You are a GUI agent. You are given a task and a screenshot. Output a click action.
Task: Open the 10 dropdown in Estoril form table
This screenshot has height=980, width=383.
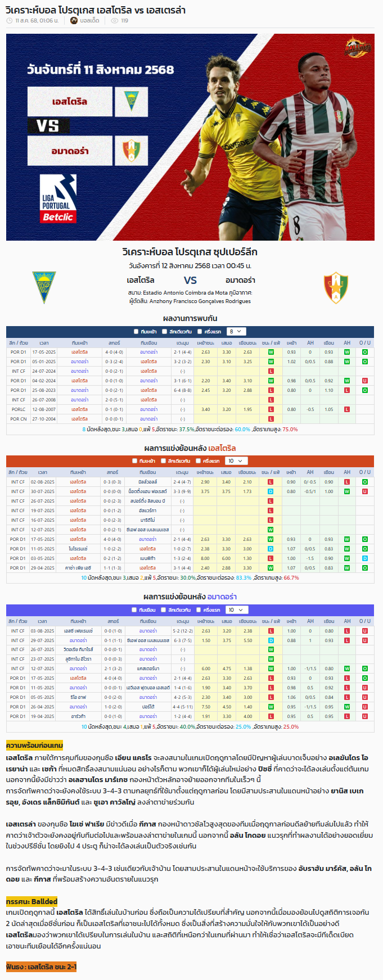[x=236, y=461]
